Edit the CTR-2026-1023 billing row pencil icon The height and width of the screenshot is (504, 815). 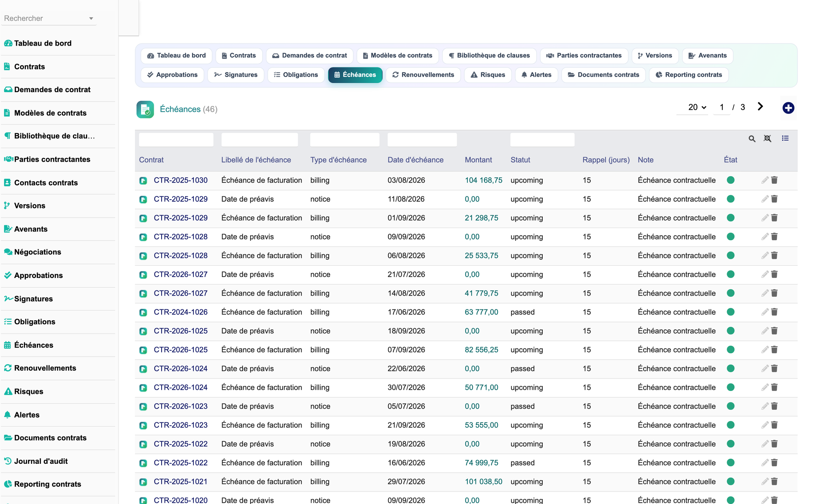point(765,425)
